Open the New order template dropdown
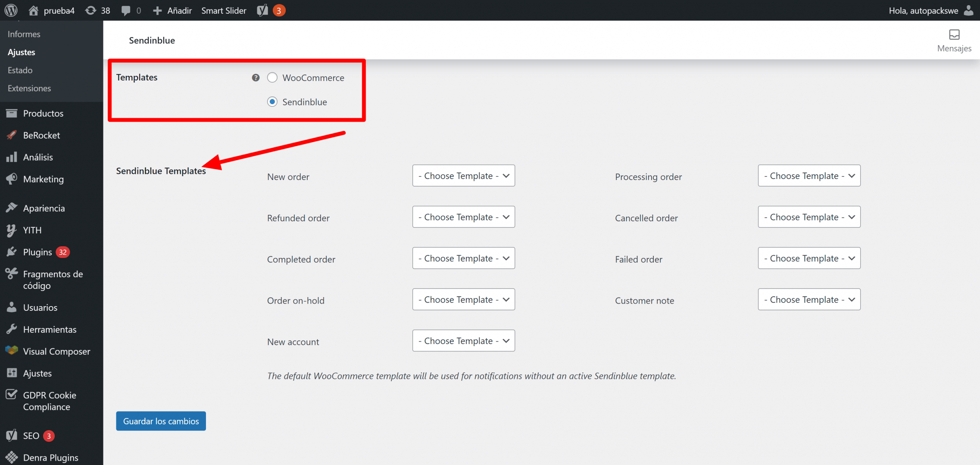This screenshot has height=465, width=980. pos(463,176)
